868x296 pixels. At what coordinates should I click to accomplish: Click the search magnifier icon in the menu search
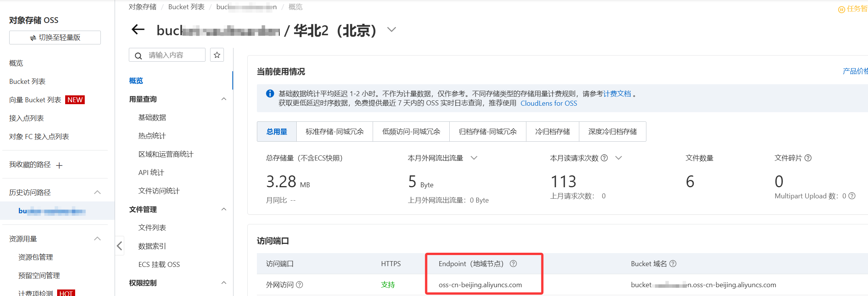tap(138, 56)
